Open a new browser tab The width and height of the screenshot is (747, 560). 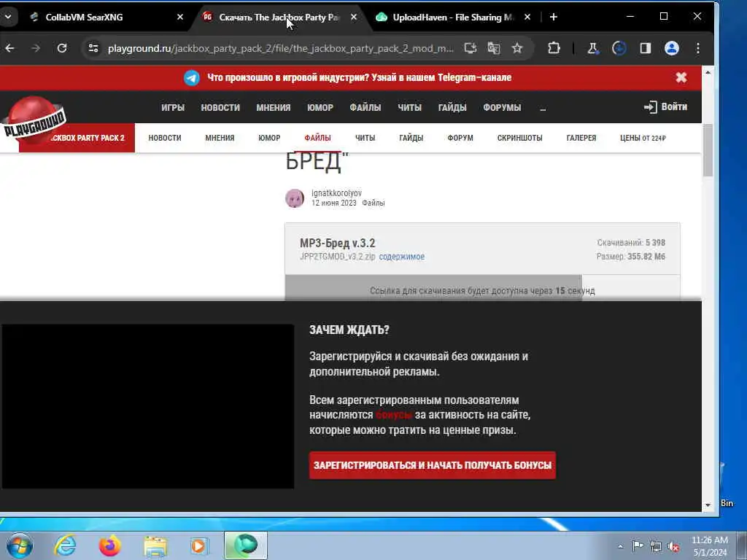(x=554, y=17)
